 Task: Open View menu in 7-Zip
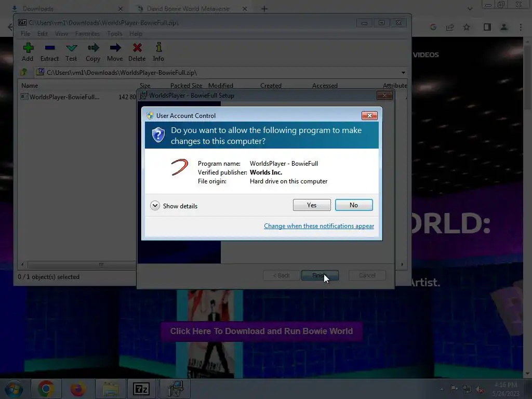coord(61,34)
